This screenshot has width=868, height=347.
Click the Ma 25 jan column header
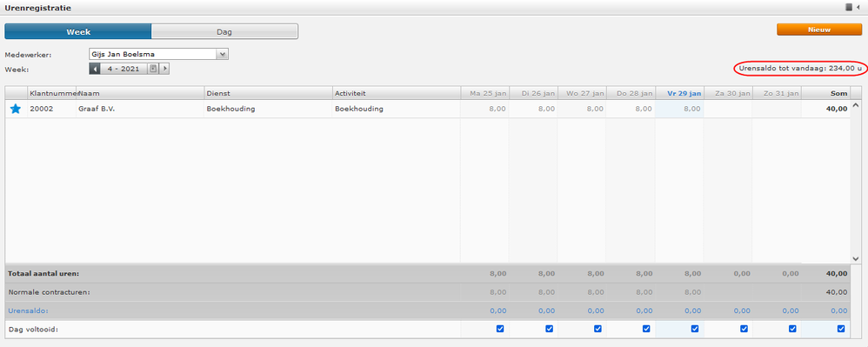click(485, 94)
